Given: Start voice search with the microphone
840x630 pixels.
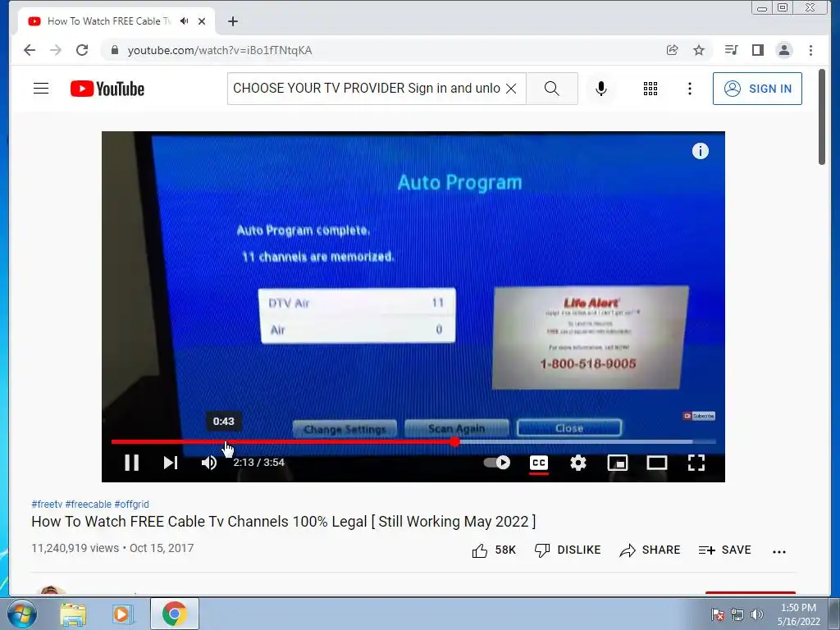Looking at the screenshot, I should click(601, 89).
